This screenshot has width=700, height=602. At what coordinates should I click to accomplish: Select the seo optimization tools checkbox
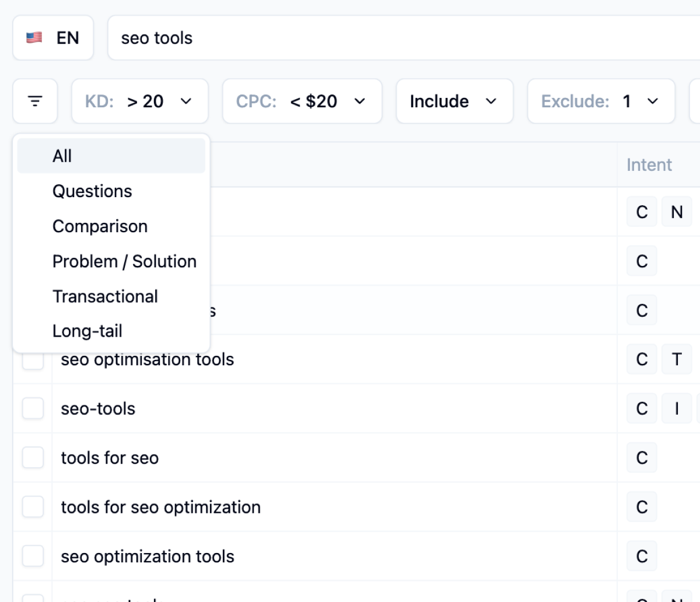click(x=33, y=556)
